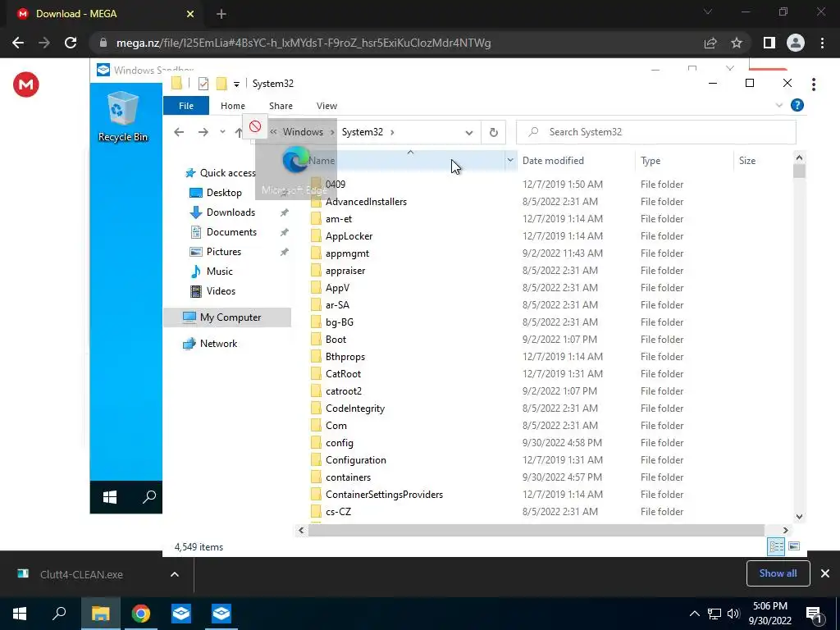Click the horizontal scrollbar right arrow
This screenshot has height=630, width=840.
(x=785, y=531)
